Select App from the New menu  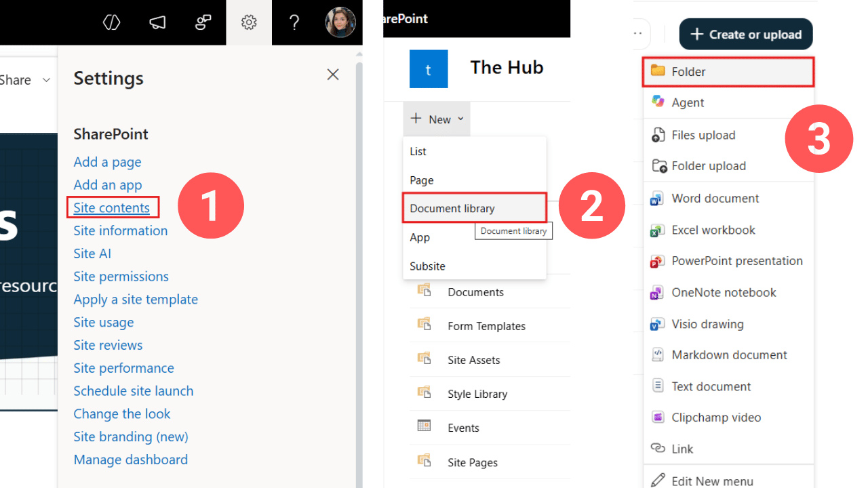(475, 237)
